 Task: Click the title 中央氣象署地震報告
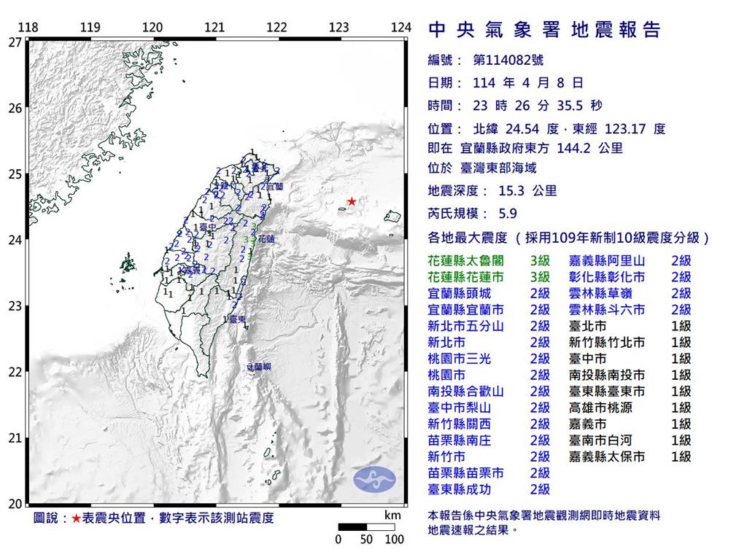[x=544, y=29]
